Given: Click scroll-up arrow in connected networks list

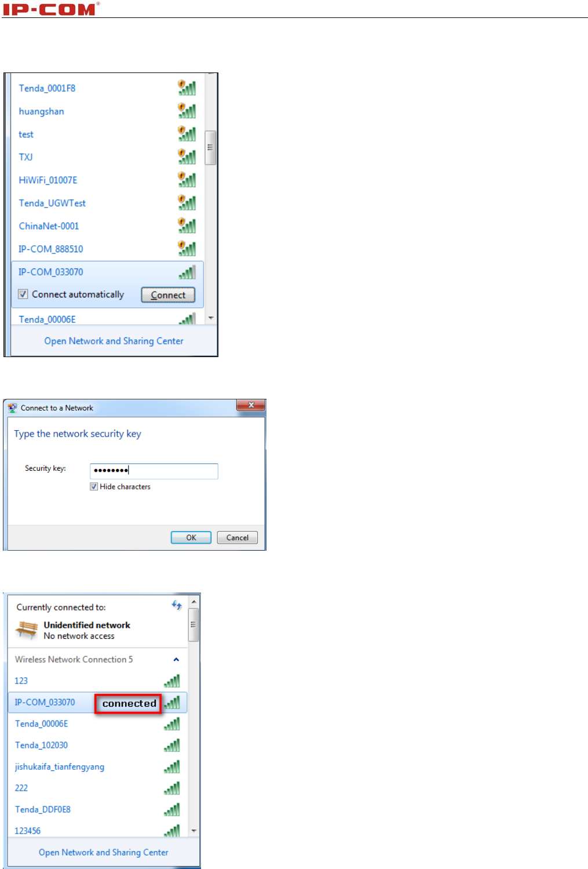Looking at the screenshot, I should pos(194,602).
